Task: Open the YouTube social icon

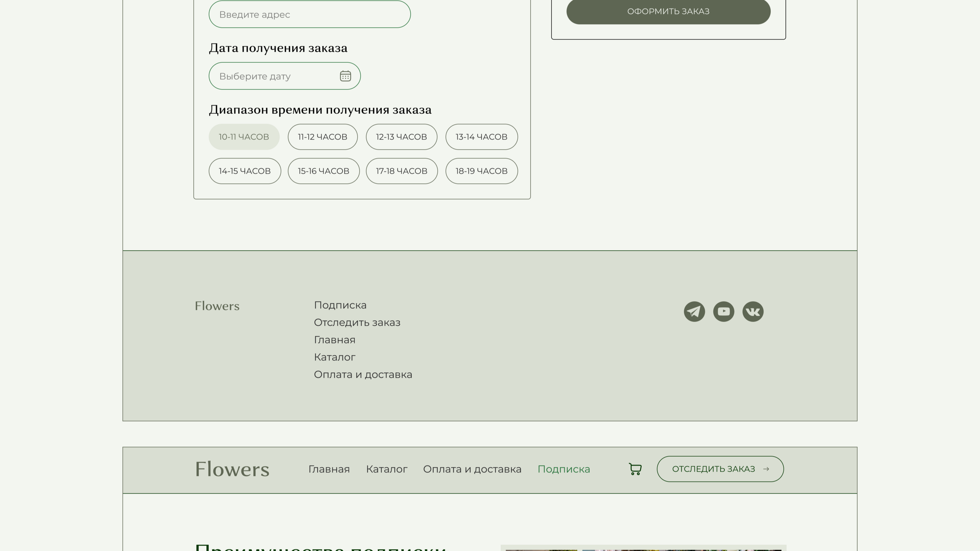Action: [x=724, y=311]
